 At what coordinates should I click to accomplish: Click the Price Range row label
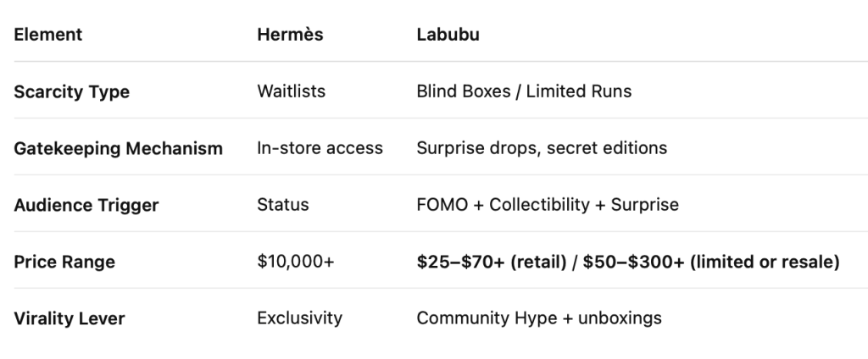(x=64, y=262)
